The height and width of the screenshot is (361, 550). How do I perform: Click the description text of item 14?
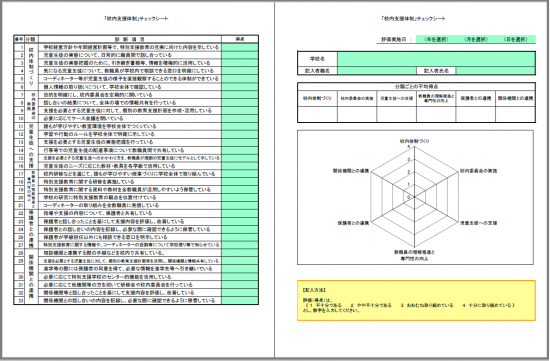point(114,150)
